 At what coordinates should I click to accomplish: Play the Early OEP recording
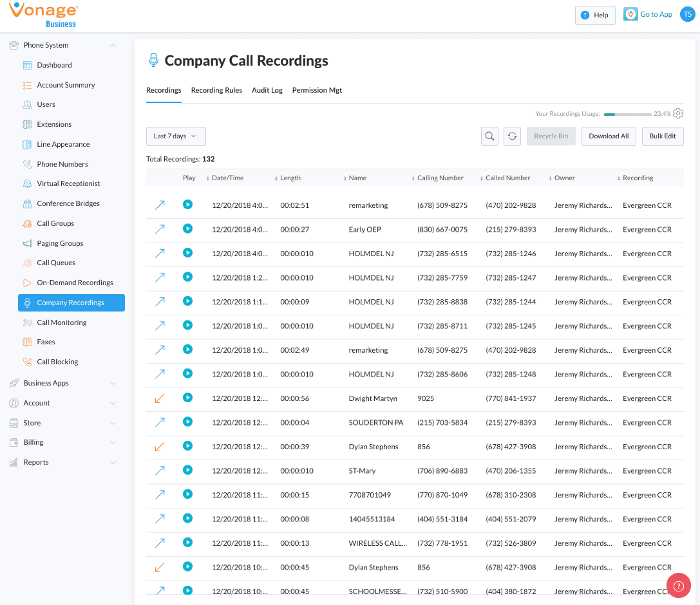tap(187, 228)
